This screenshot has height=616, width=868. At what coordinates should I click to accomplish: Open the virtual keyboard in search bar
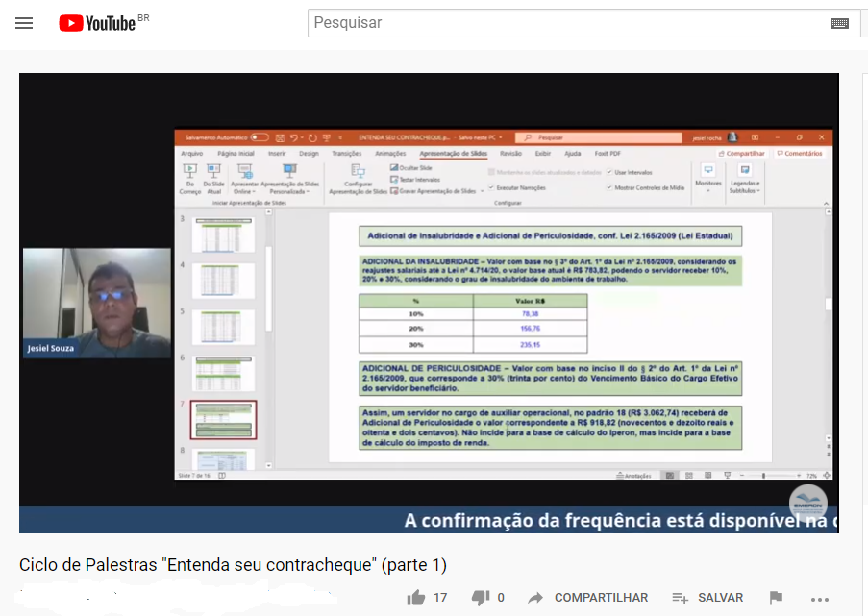(x=838, y=23)
